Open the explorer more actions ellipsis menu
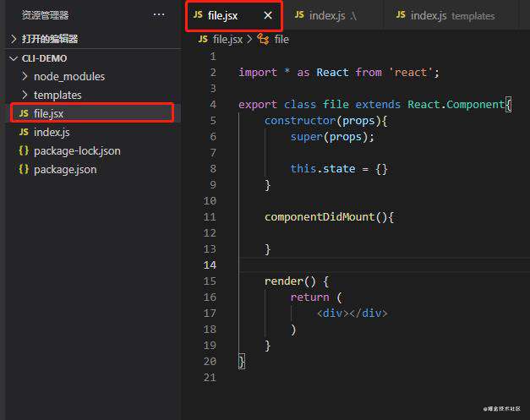Viewport: 530px width, 420px height. pyautogui.click(x=159, y=15)
